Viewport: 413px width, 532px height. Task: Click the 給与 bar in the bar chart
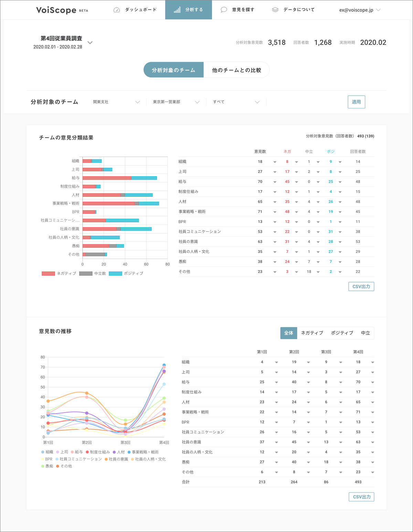[120, 178]
